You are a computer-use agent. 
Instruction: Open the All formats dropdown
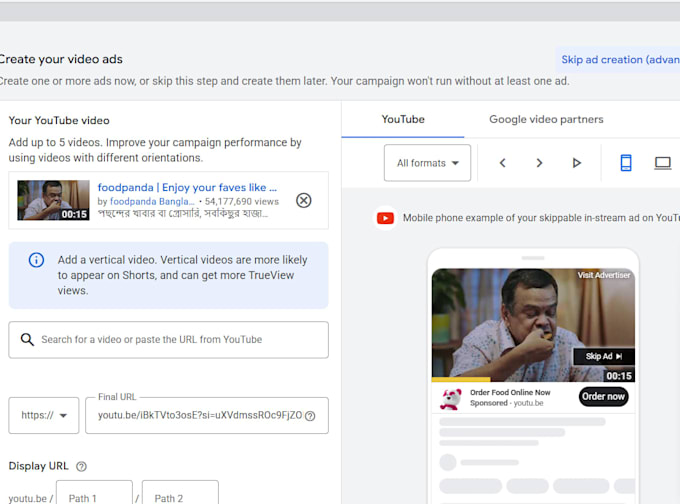(427, 163)
